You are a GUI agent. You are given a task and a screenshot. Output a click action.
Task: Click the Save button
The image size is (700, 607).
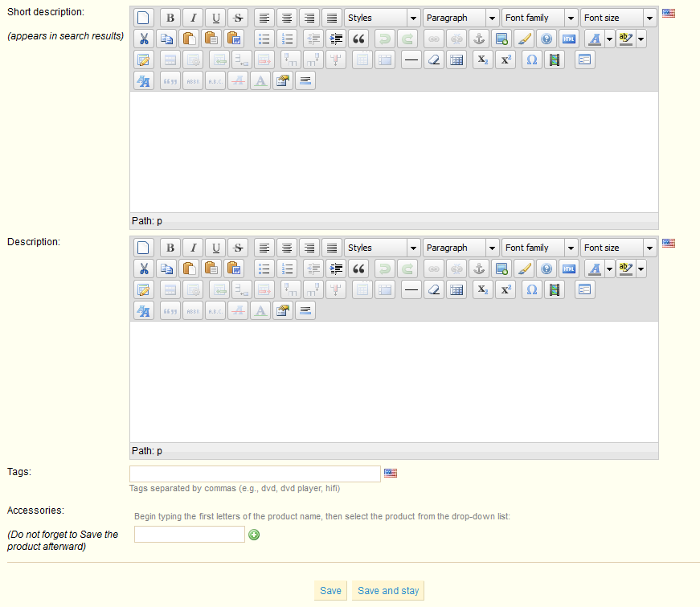coord(330,590)
